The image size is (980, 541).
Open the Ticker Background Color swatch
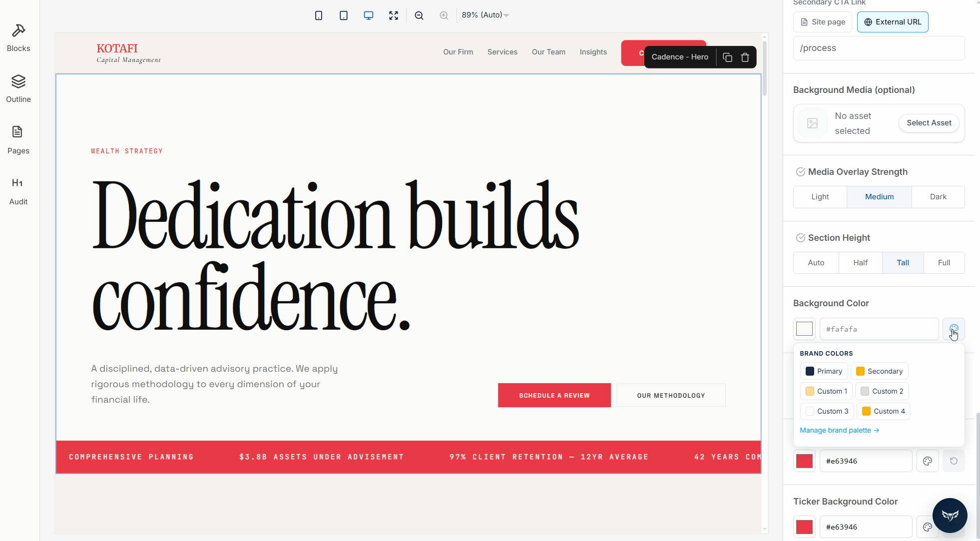(x=804, y=527)
